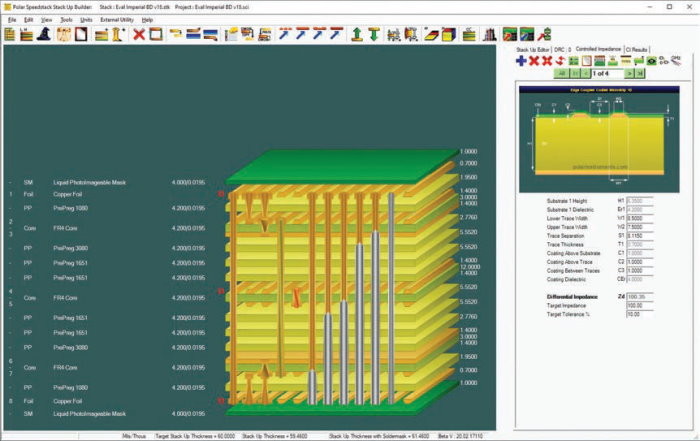Click the Target Stack Up Thickness status text
Screen dimensions: 700x441
(x=195, y=436)
